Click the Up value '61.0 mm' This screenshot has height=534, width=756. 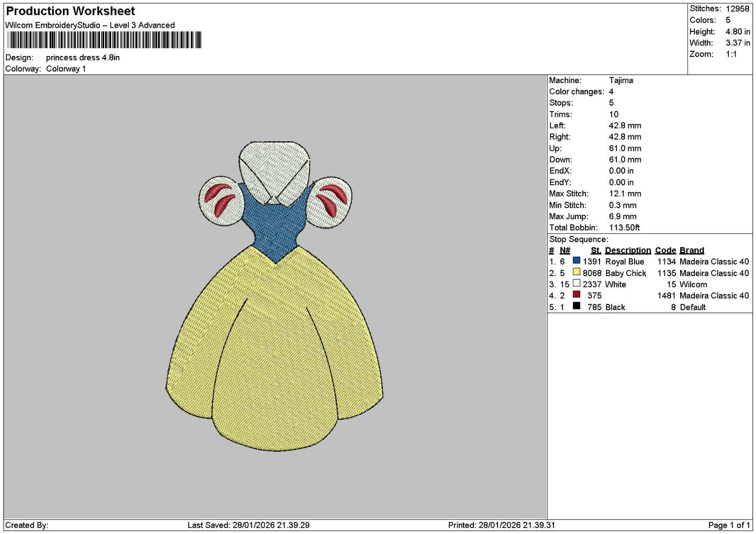point(625,148)
